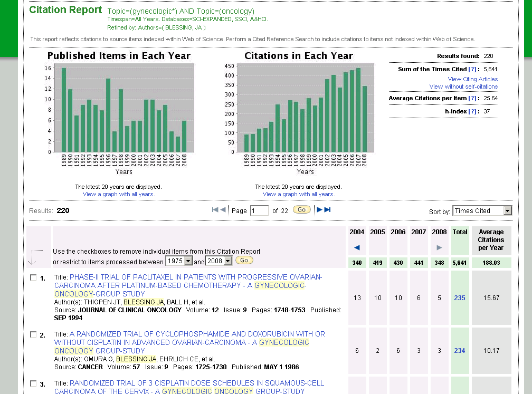Viewport: 532px width, 394px height.
Task: Open View Citing Articles link
Action: (x=473, y=79)
